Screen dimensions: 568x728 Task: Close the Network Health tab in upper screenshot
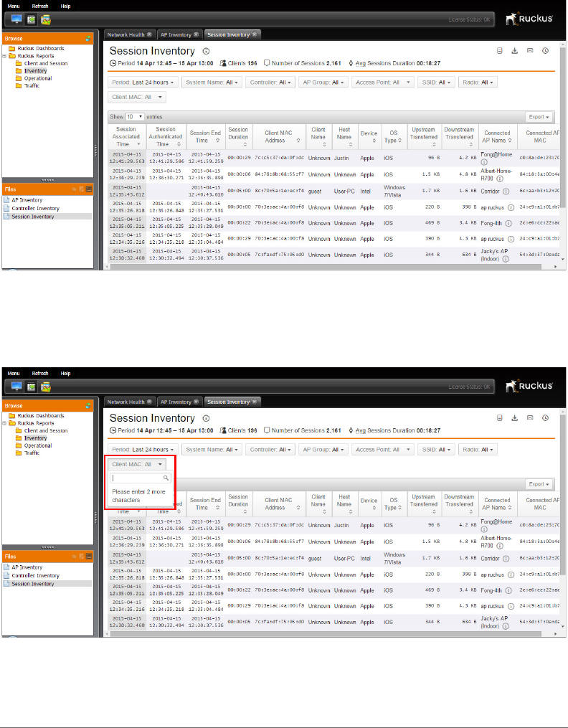[x=149, y=35]
